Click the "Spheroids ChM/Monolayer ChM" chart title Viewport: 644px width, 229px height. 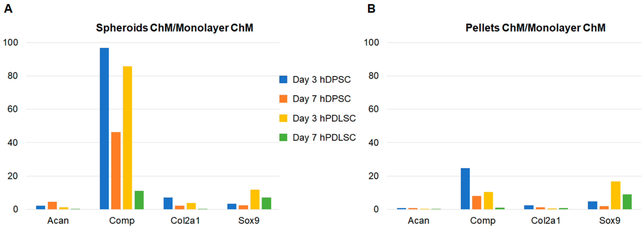coord(174,28)
